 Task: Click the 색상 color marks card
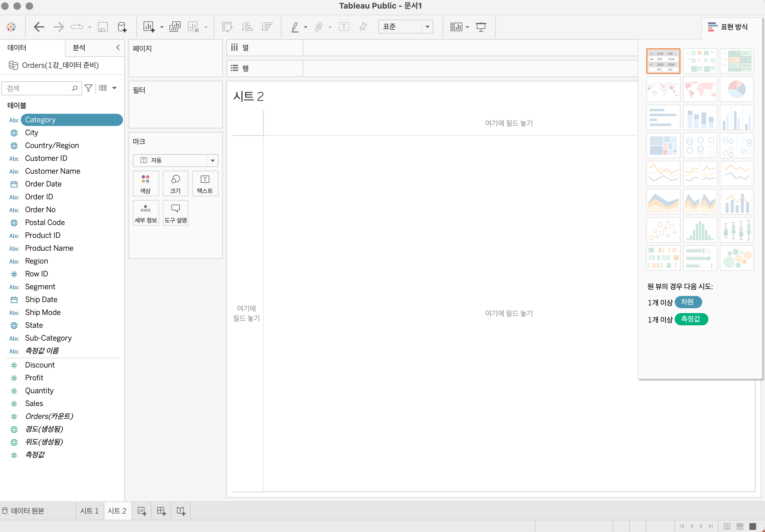click(x=146, y=183)
